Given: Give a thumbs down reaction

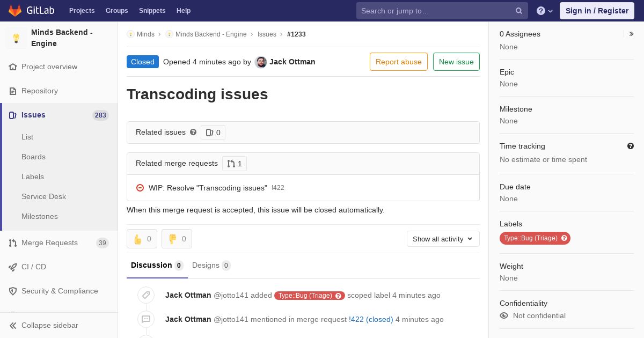Looking at the screenshot, I should (x=177, y=239).
